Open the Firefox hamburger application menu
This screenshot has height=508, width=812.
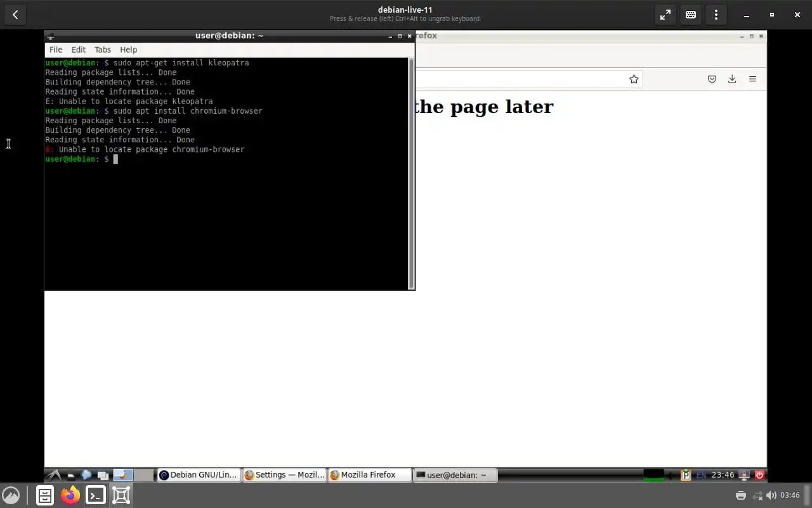(752, 79)
